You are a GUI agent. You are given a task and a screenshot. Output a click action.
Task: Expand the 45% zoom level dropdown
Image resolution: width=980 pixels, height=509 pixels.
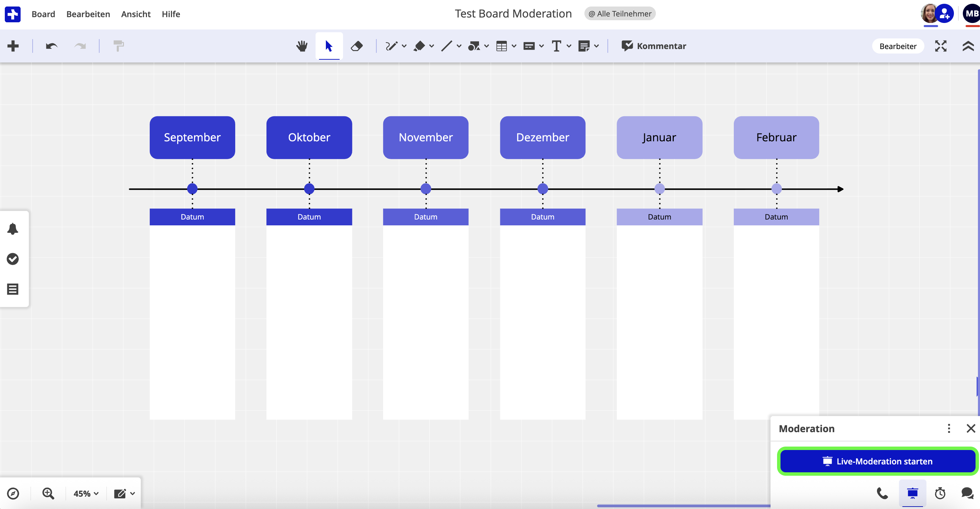click(x=86, y=494)
